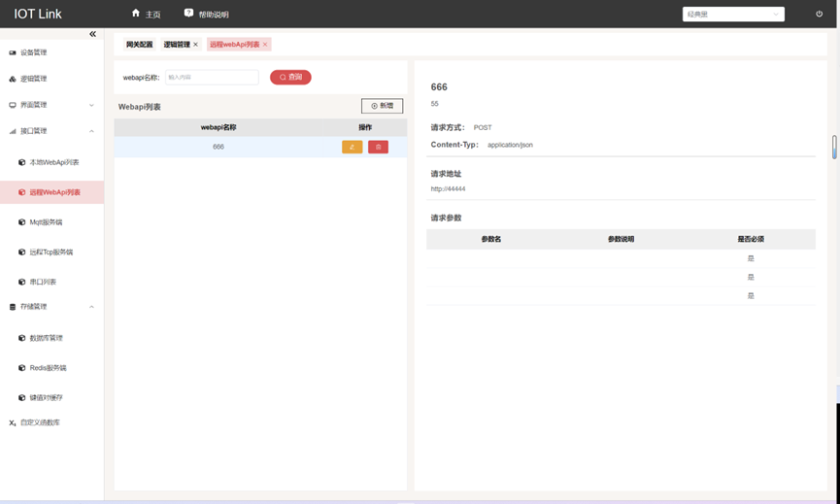Click the http://44444 request address
The height and width of the screenshot is (504, 840).
coord(448,189)
